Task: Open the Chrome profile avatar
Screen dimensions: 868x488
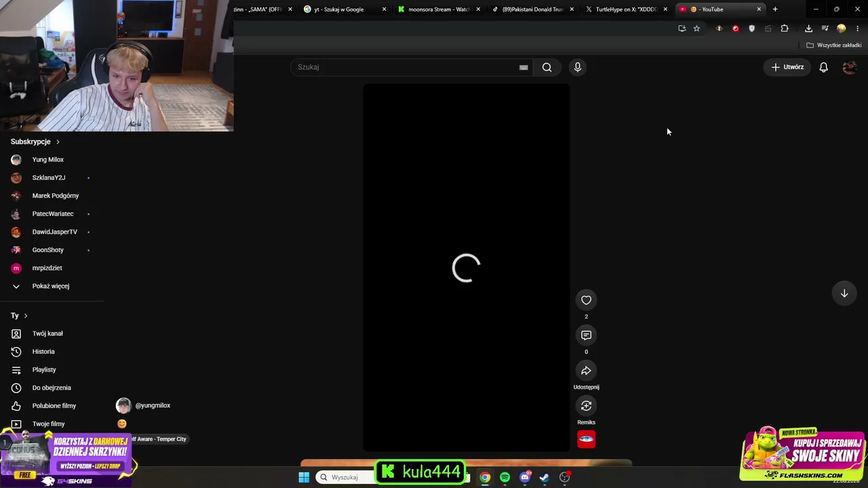Action: tap(842, 28)
